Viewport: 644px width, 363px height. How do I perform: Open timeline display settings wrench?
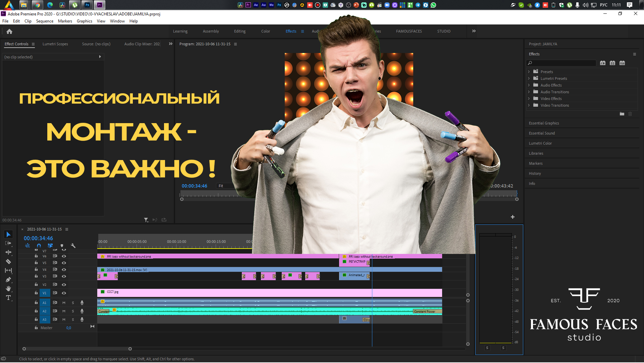[73, 246]
